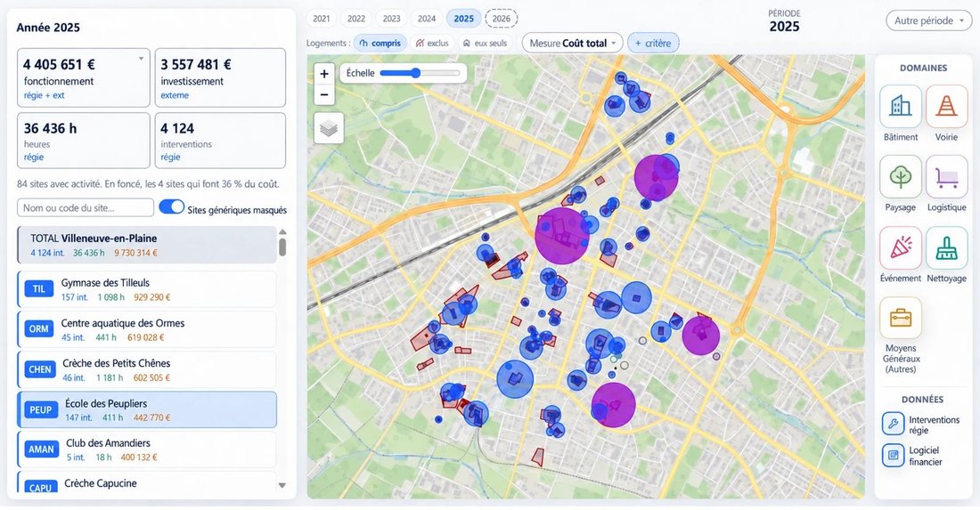Expand the fonctionnement card arrow
This screenshot has height=510, width=980.
142,59
